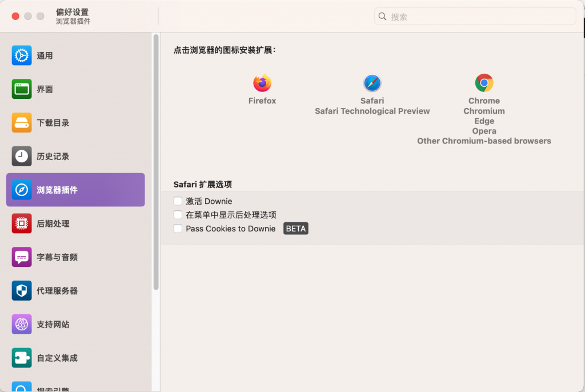The width and height of the screenshot is (585, 392).
Task: Open the 界面 settings section
Action: (x=57, y=89)
